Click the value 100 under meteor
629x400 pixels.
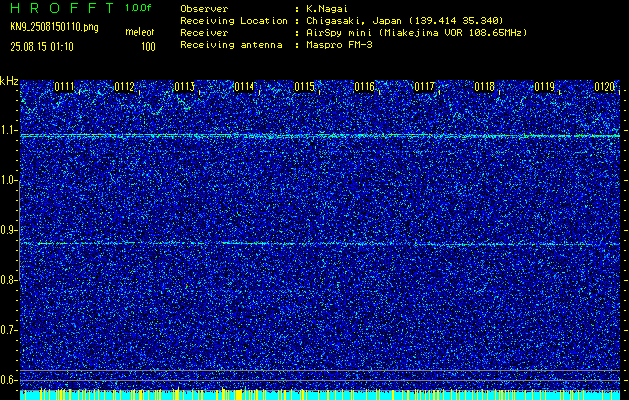148,47
